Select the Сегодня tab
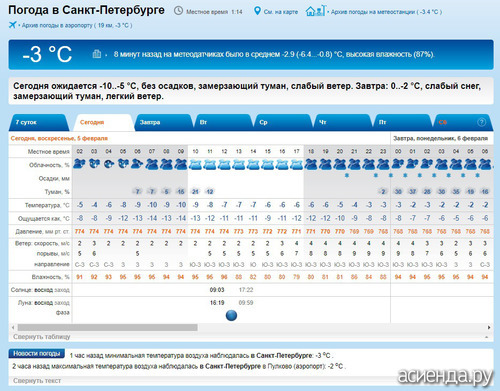This screenshot has width=500, height=391. [103, 122]
